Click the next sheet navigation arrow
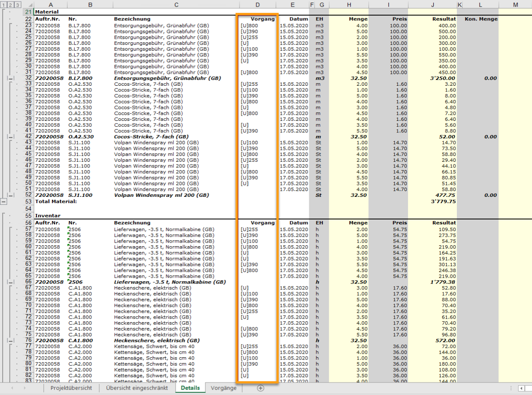Screen dimensions: 532x395 (x=24, y=388)
